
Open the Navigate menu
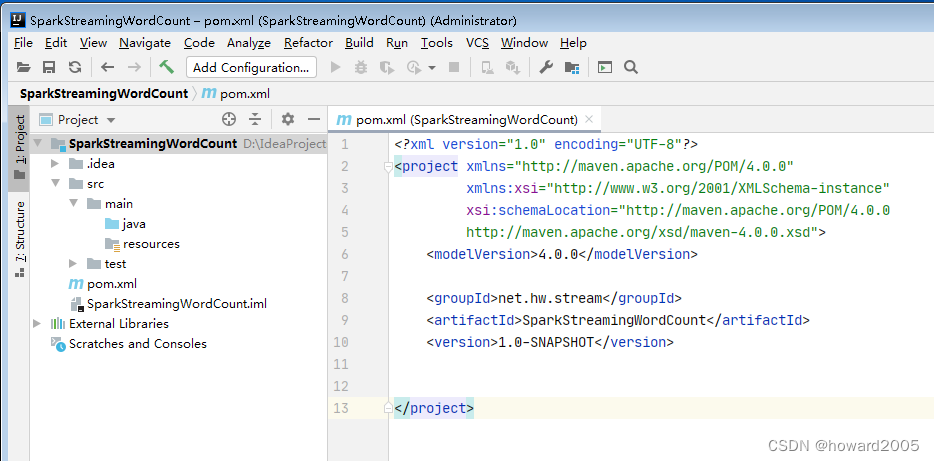(x=145, y=43)
